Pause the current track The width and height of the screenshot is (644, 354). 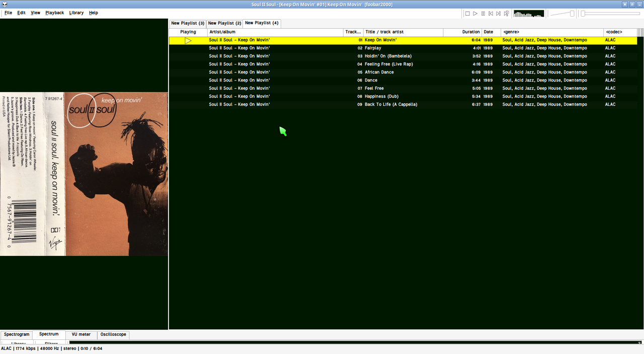coord(483,14)
